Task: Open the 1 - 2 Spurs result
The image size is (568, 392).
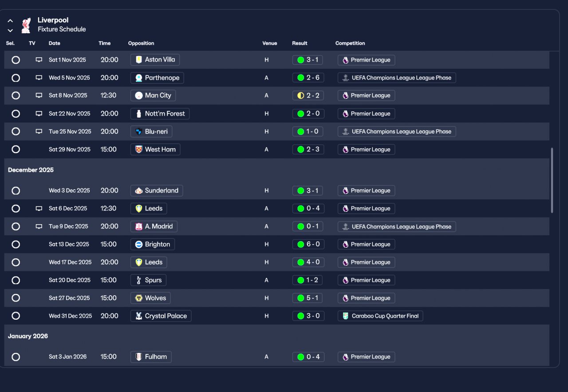Action: coord(308,280)
